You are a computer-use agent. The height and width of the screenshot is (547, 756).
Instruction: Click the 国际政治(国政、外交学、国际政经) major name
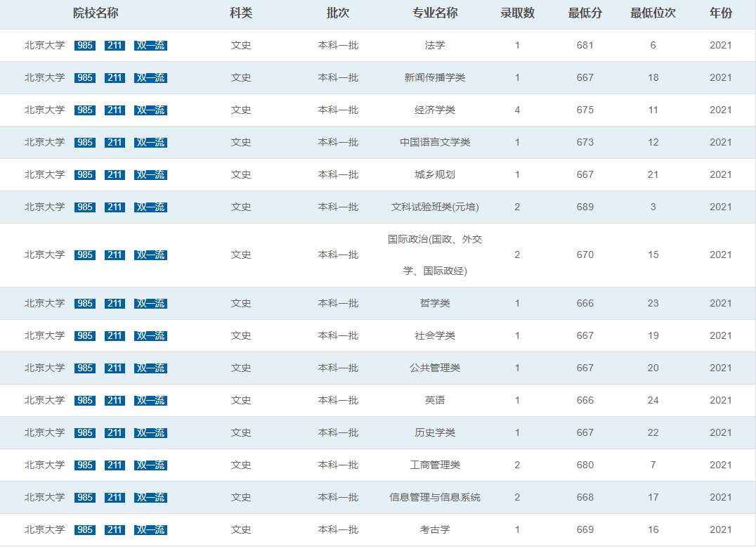pos(436,255)
